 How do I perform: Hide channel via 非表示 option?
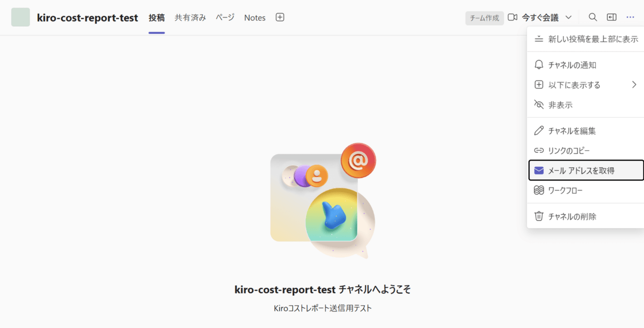point(586,105)
